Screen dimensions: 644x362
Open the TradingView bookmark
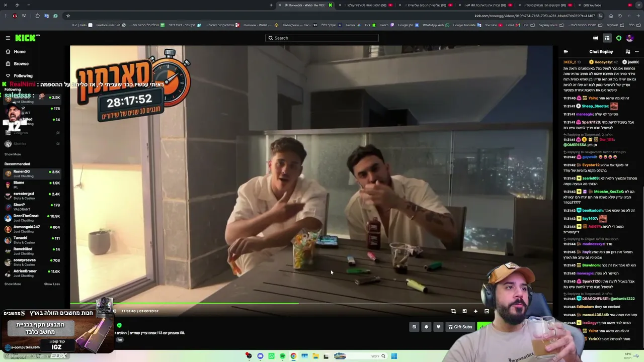pyautogui.click(x=300, y=25)
